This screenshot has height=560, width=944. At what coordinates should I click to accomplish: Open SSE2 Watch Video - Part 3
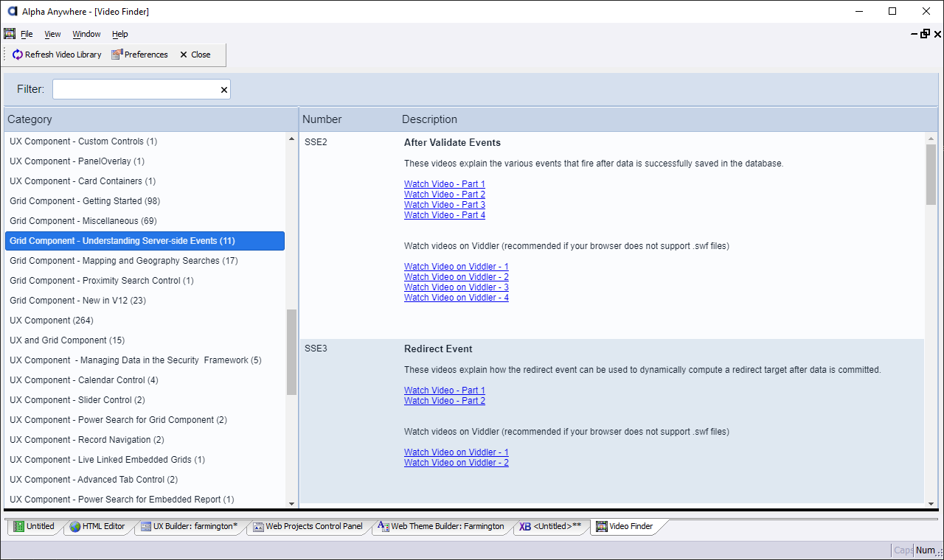click(445, 205)
